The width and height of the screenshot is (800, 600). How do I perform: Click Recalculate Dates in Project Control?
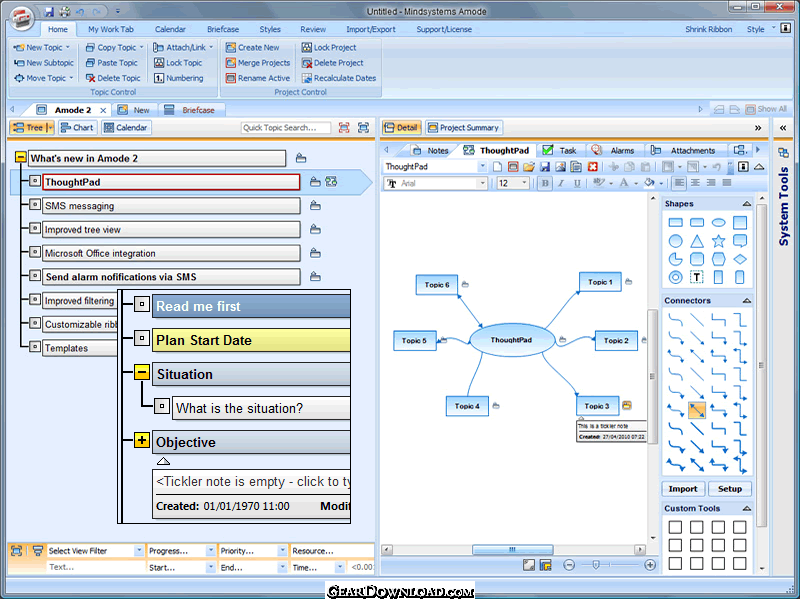click(x=339, y=78)
